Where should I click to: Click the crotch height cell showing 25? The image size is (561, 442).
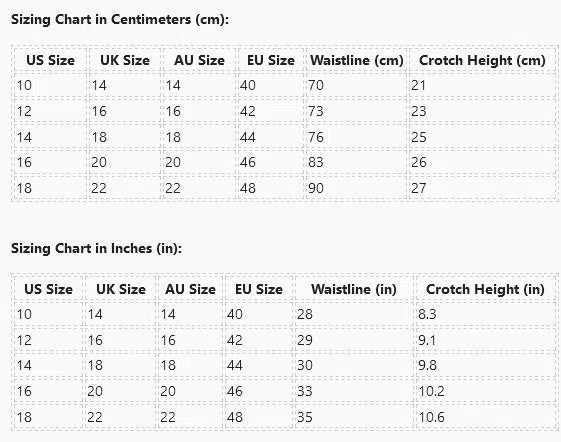click(482, 137)
